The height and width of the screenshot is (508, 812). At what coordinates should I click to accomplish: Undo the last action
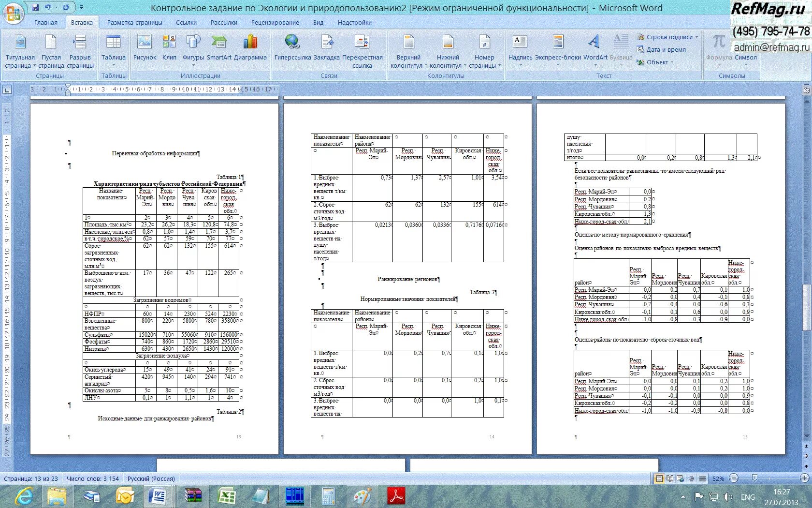coord(47,7)
